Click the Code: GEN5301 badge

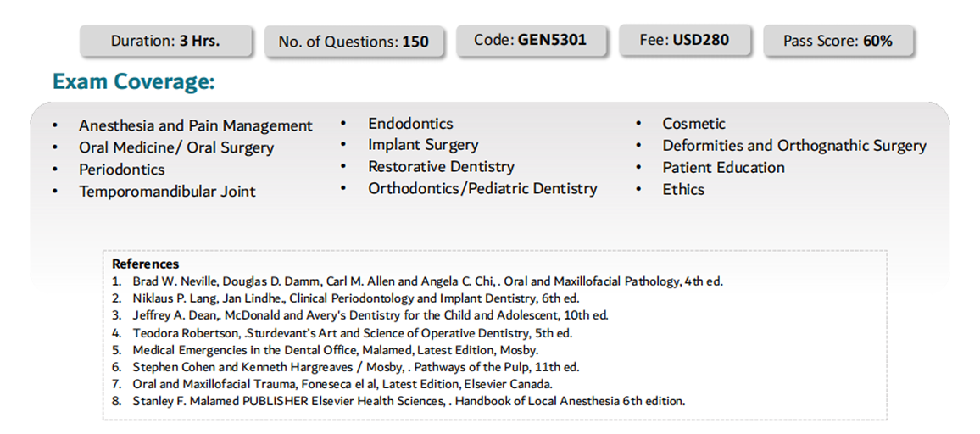[x=531, y=41]
